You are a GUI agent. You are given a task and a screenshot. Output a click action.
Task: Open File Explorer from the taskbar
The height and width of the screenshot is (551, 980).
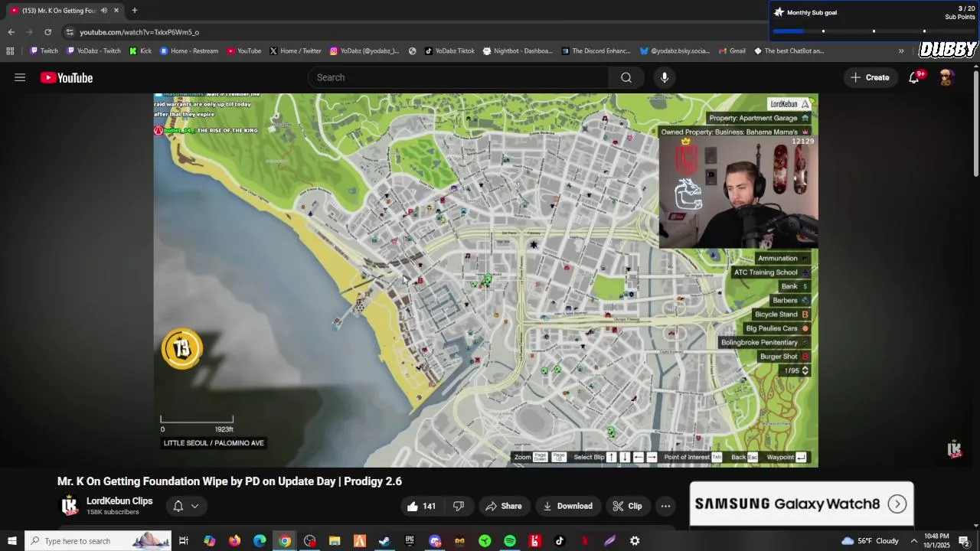coord(335,541)
